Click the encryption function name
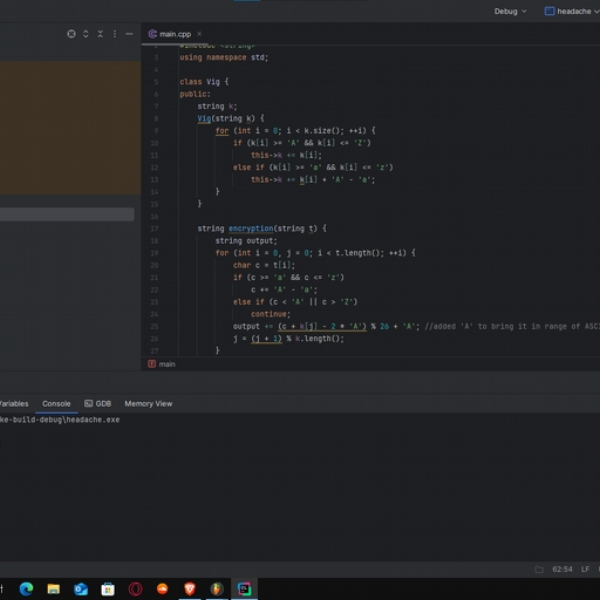This screenshot has height=600, width=600. point(251,228)
